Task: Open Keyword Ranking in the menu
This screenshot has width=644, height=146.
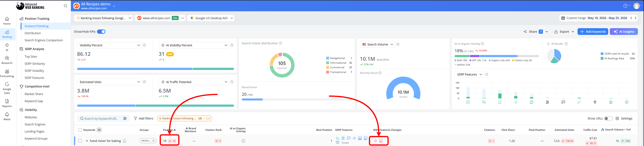Action: click(x=36, y=26)
